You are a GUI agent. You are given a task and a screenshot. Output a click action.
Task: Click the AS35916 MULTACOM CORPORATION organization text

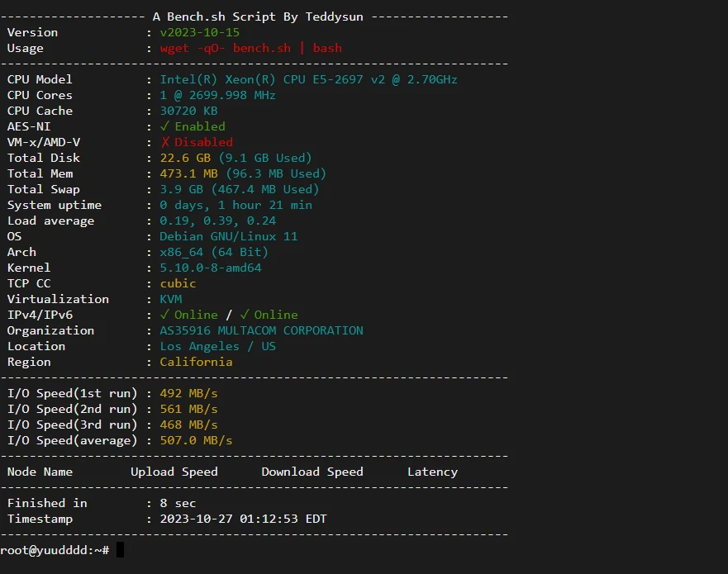261,330
